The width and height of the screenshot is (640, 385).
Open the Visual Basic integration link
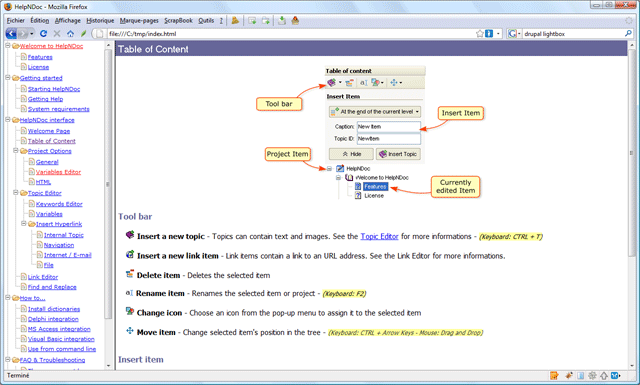61,339
